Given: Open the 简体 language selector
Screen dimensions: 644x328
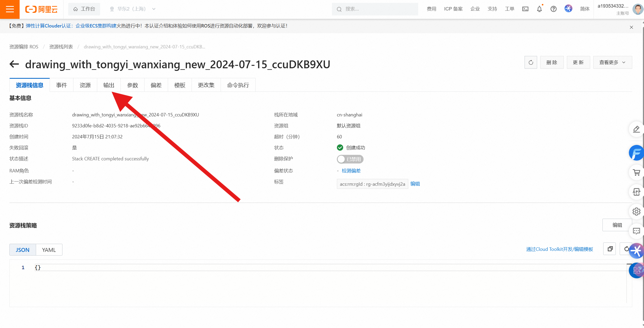Looking at the screenshot, I should pos(585,9).
